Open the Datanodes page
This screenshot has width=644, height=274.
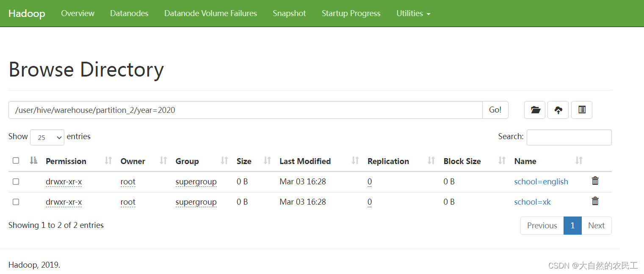point(129,14)
